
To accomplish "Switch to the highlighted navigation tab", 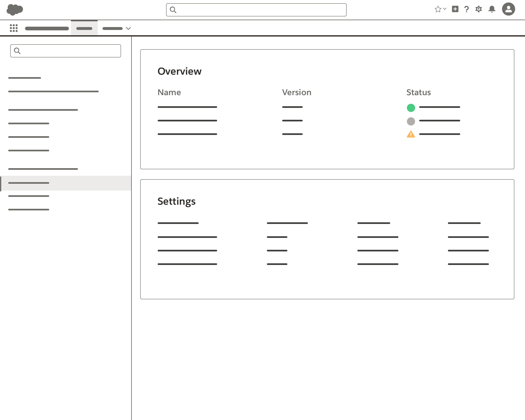I will [84, 28].
